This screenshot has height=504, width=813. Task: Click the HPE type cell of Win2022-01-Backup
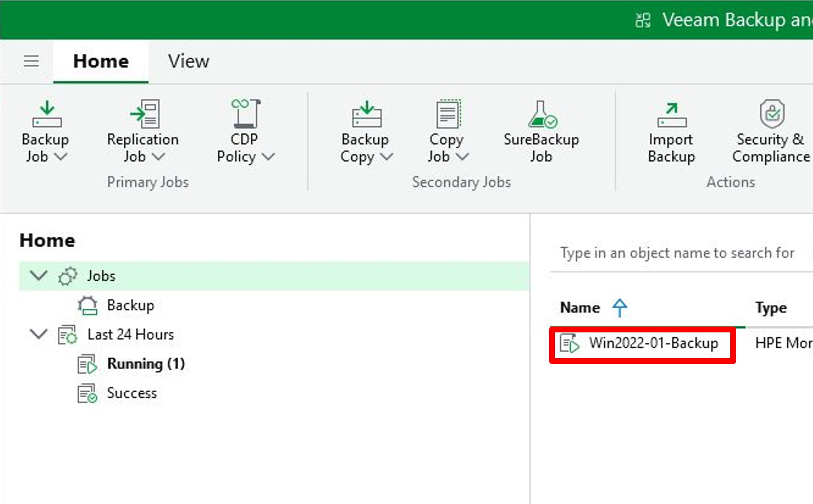point(784,343)
